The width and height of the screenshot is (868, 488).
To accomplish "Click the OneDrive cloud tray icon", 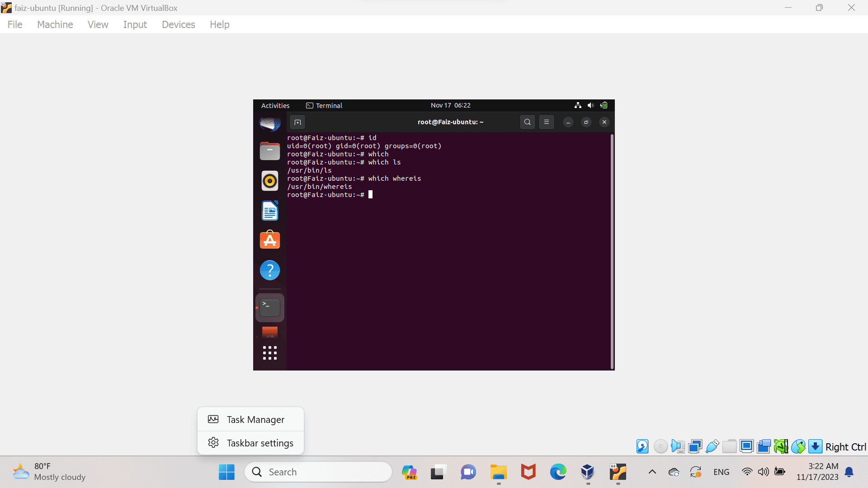I will (674, 472).
